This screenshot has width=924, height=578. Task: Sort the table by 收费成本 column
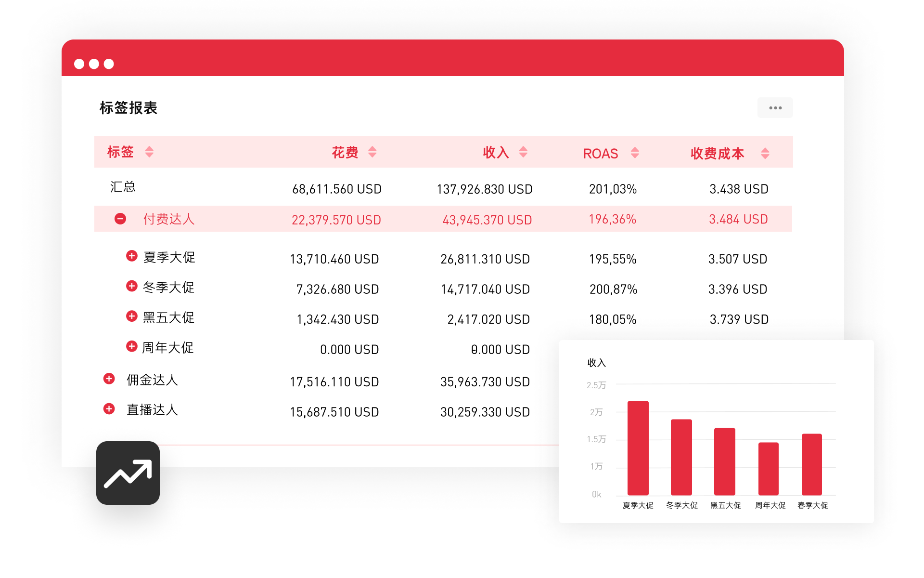point(764,153)
